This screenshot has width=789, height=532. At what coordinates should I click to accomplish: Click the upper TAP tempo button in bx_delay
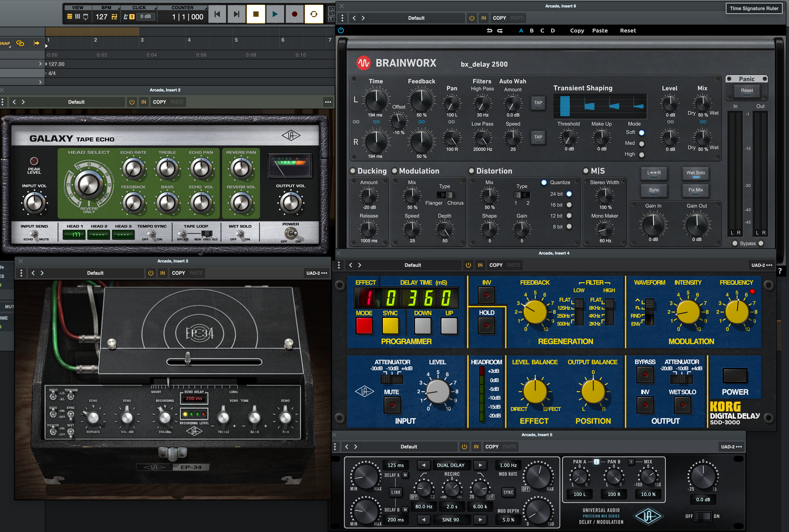pyautogui.click(x=538, y=103)
